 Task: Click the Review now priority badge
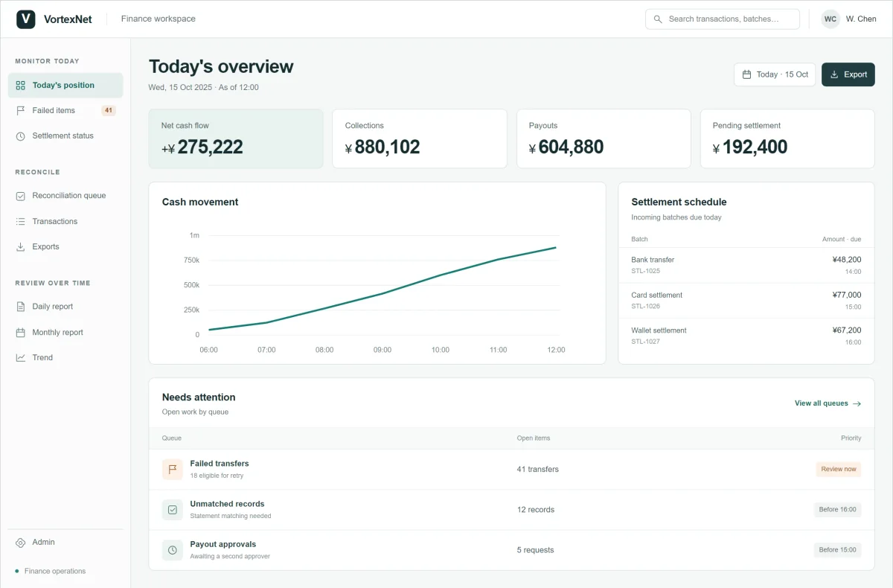[839, 470]
